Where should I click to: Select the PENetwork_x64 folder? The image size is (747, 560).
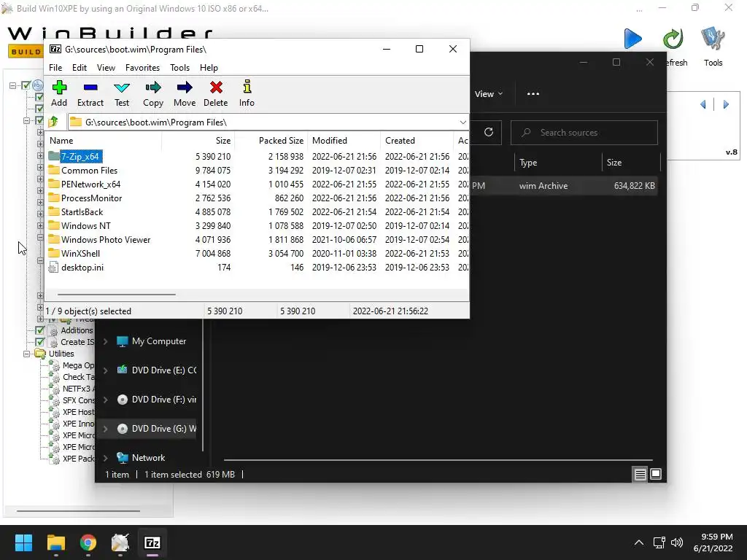[90, 184]
